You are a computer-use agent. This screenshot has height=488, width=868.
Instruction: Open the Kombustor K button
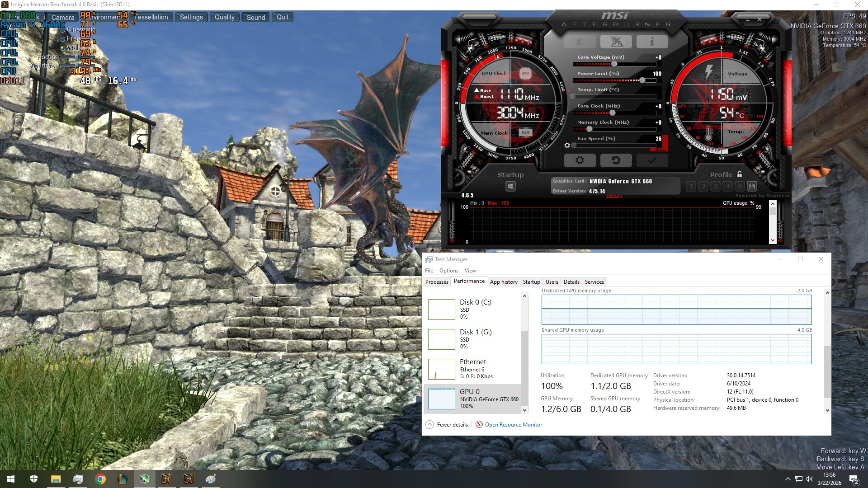pos(580,42)
